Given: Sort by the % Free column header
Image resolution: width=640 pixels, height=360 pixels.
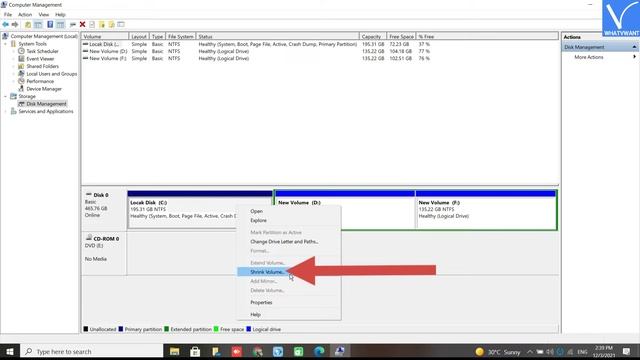Looking at the screenshot, I should click(x=426, y=36).
